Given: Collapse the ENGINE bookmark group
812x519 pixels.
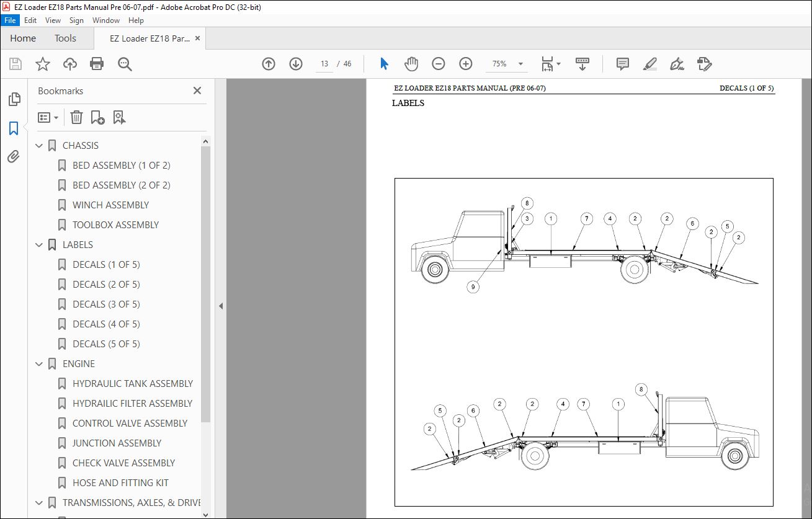Looking at the screenshot, I should (39, 364).
